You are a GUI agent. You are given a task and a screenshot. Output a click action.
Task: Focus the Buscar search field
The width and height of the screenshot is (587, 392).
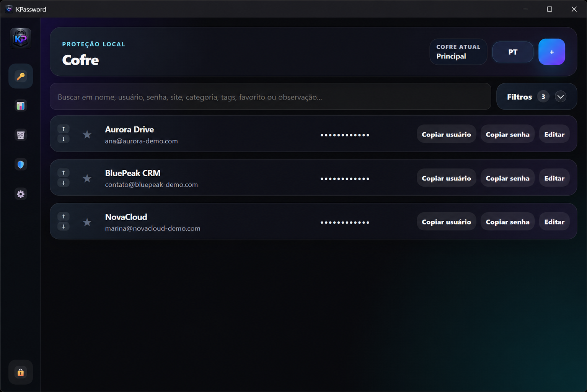270,97
